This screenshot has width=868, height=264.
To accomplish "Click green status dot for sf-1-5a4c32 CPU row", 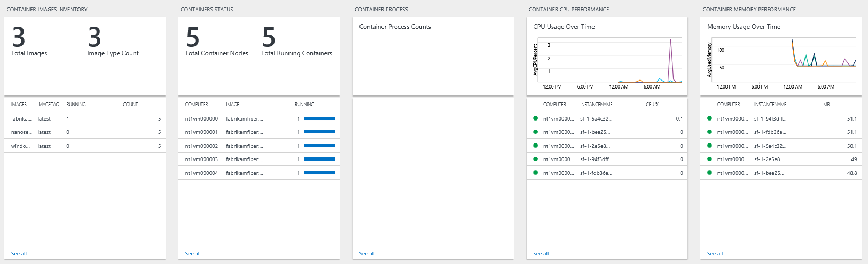I will point(535,118).
